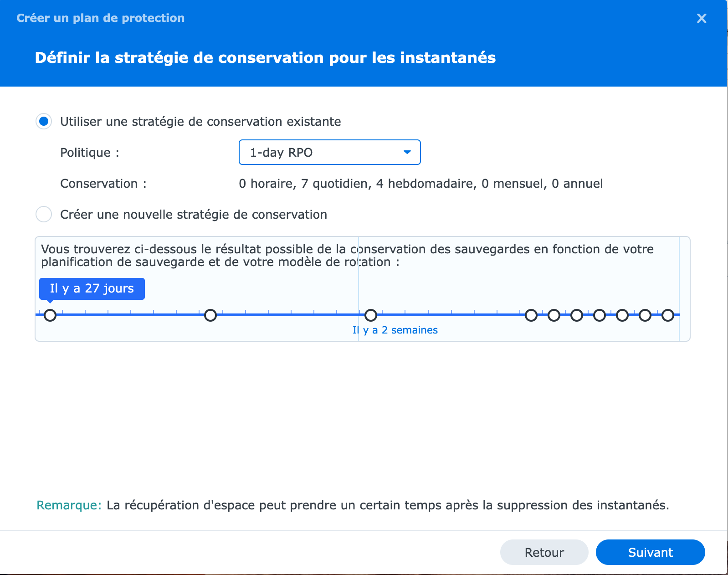Screen dimensions: 728x575
Task: Click the 'Il y a 27 jours' tooltip label
Action: (x=92, y=288)
